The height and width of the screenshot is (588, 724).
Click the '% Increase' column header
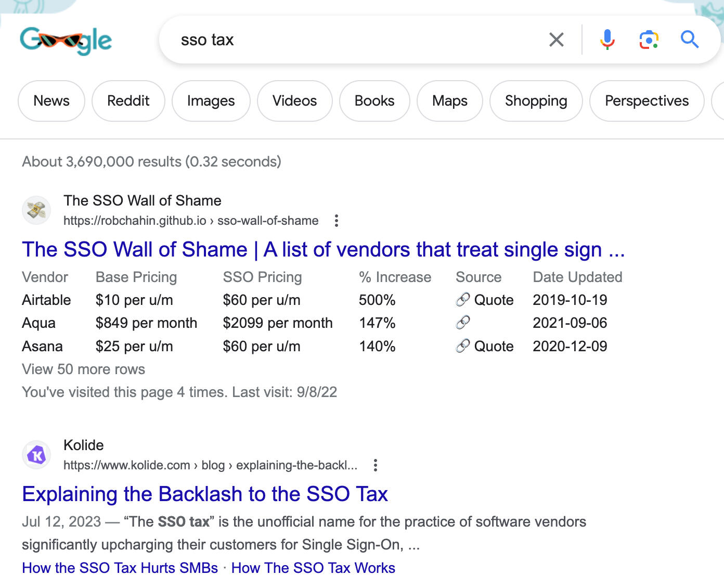[x=395, y=277]
